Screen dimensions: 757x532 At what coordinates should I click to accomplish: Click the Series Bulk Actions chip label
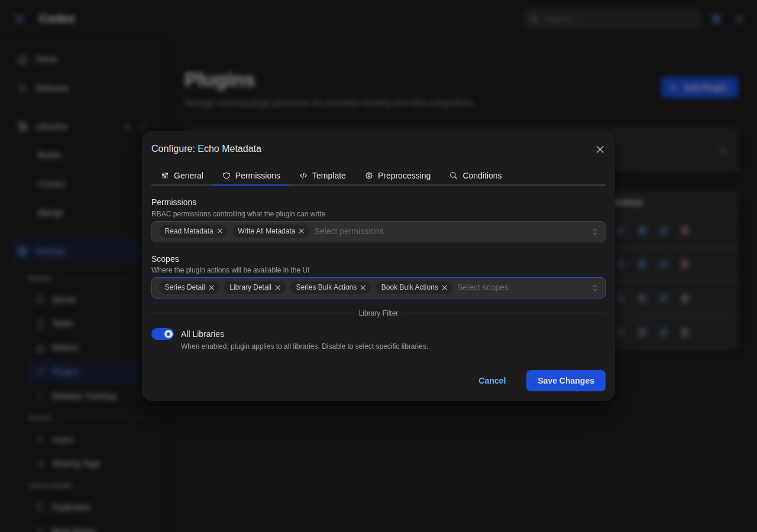pos(326,287)
